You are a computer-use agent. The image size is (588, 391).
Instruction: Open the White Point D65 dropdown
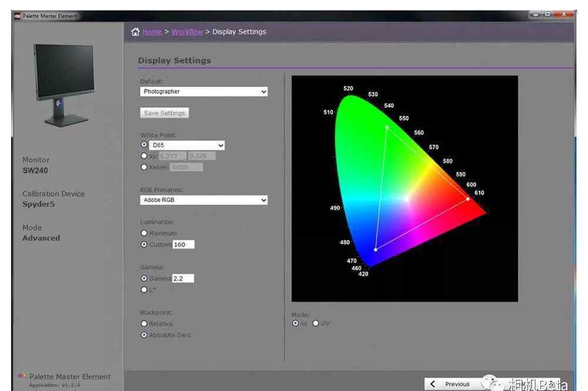[x=187, y=145]
